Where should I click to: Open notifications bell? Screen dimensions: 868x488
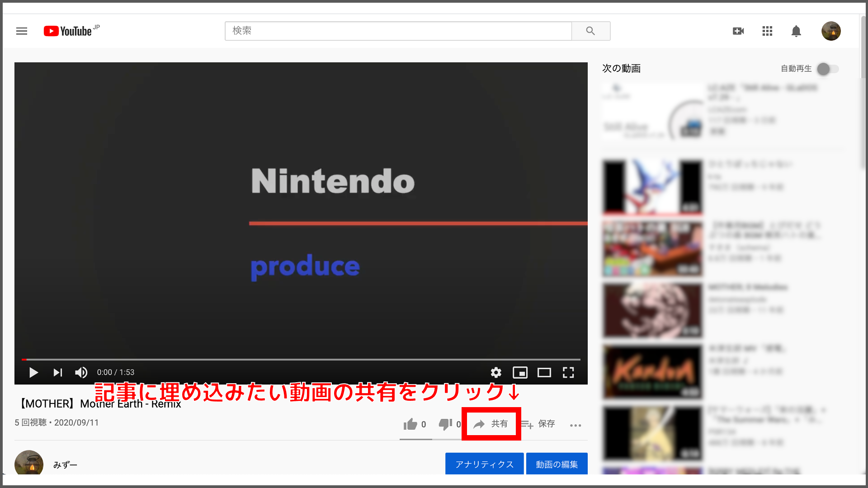point(796,31)
